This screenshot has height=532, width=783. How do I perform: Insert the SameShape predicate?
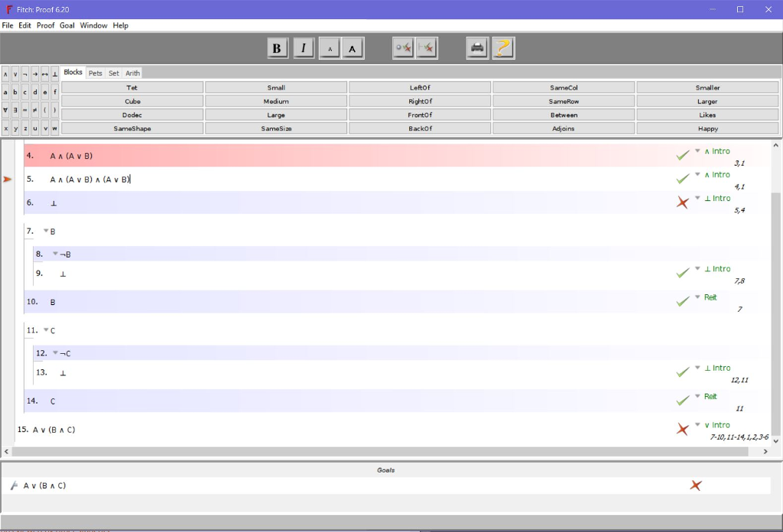click(132, 128)
